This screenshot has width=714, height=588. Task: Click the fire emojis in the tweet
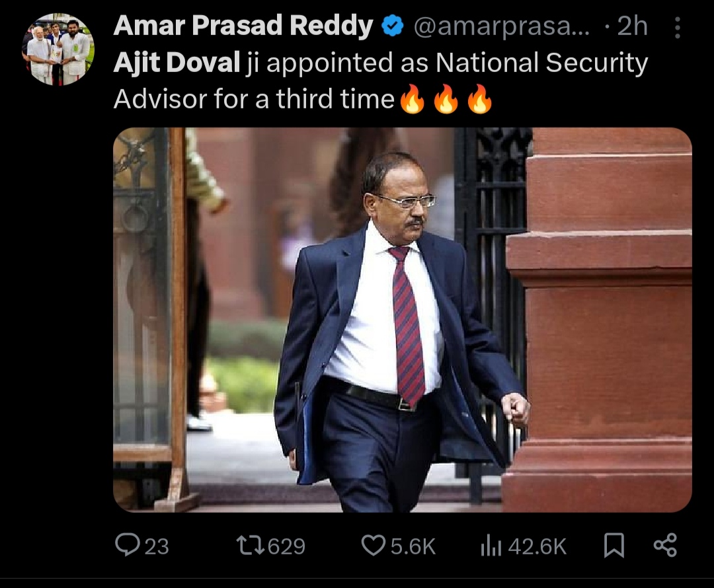click(x=446, y=98)
